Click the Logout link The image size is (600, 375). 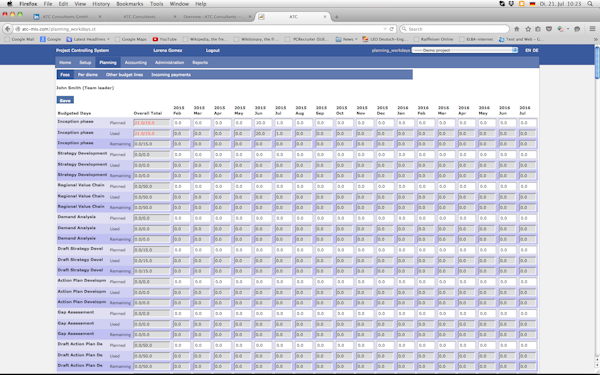[213, 50]
